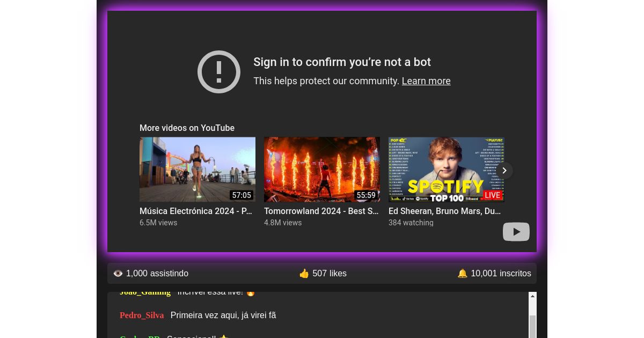
Task: Click the red LIVE badge on the Spotify thumbnail
Action: [x=492, y=195]
